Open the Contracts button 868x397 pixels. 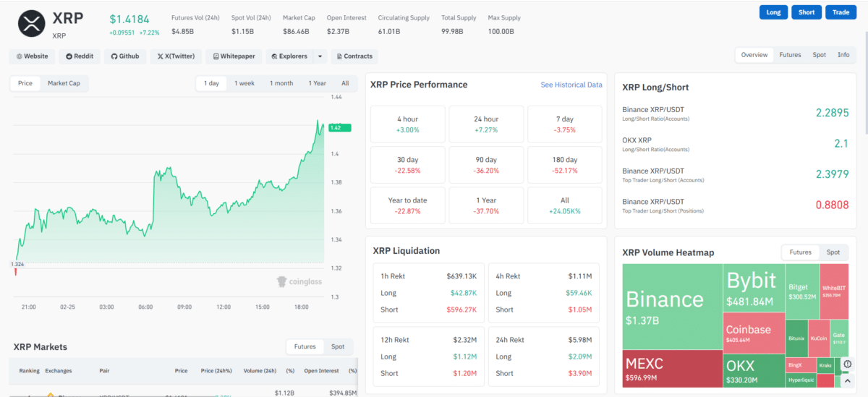[x=354, y=56]
